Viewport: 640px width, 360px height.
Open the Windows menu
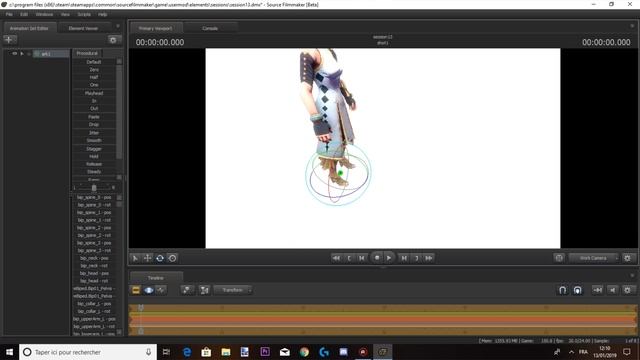coord(44,14)
